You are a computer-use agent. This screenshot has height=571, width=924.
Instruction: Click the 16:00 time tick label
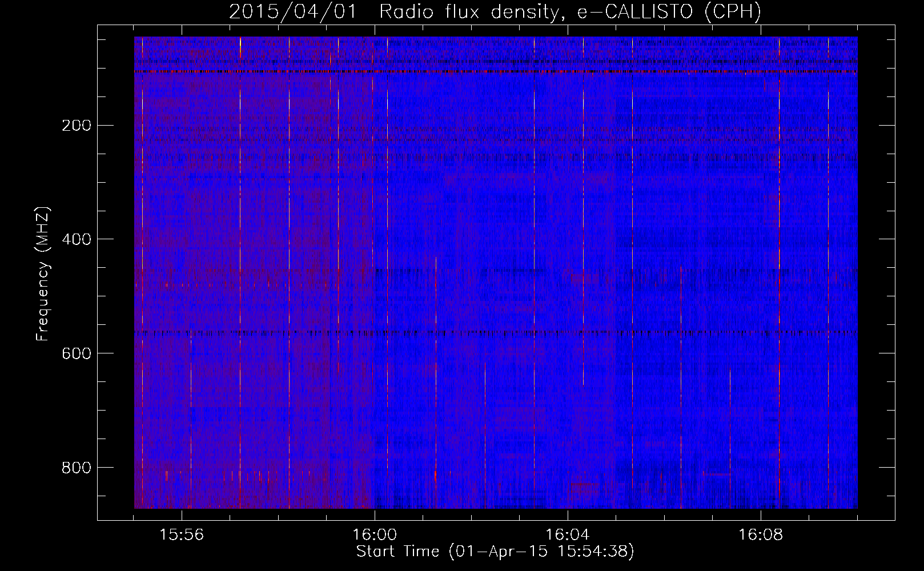(x=375, y=535)
